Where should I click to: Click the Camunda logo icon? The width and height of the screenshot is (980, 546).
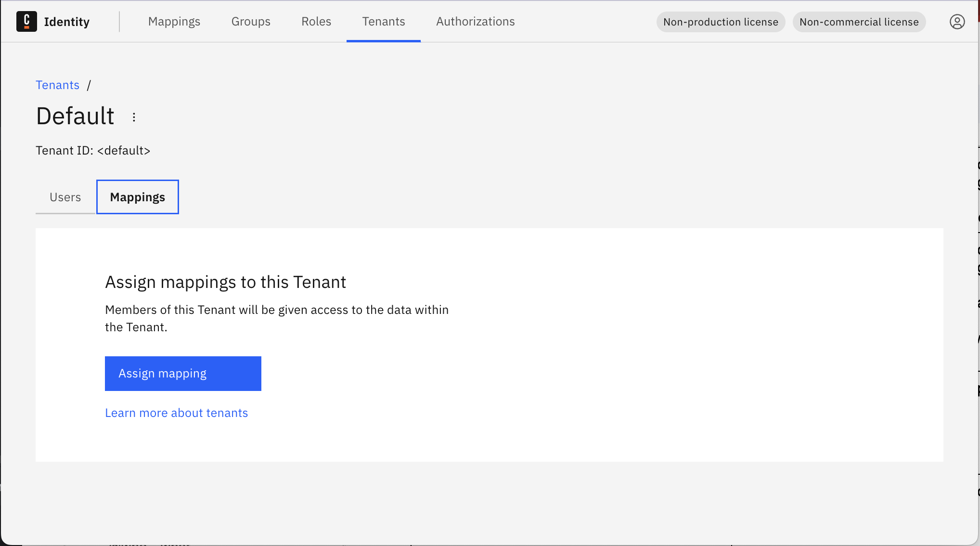[x=27, y=21]
